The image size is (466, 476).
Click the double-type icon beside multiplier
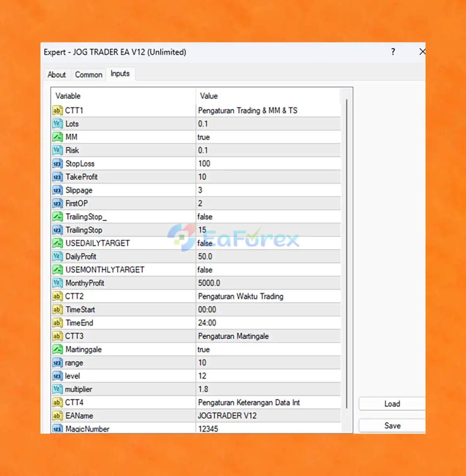point(57,389)
